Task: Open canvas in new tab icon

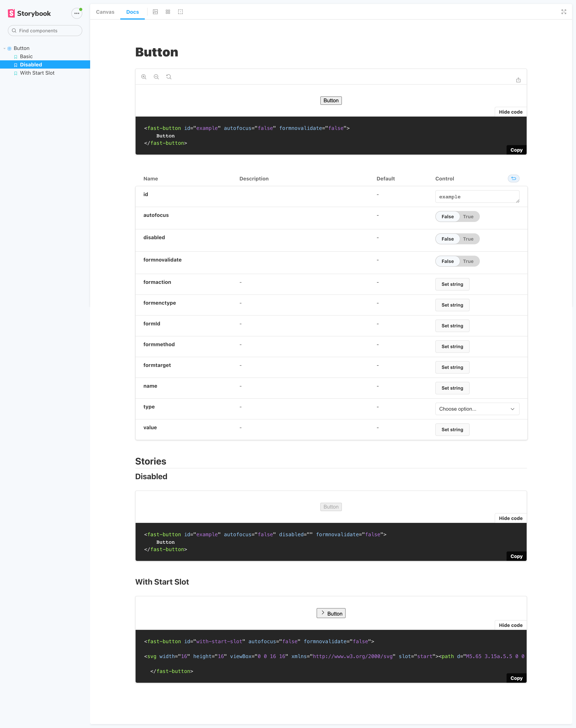Action: tap(518, 80)
